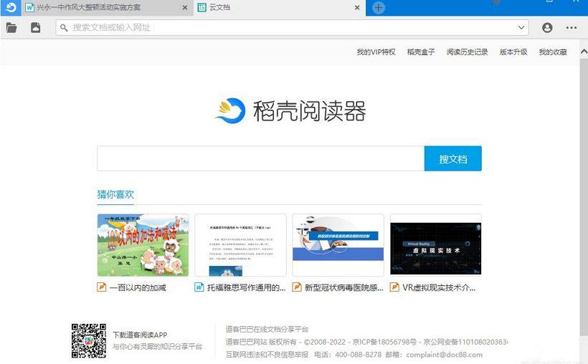Click the 京ICP备18056798号 text
The height and width of the screenshot is (364, 588).
coord(384,342)
